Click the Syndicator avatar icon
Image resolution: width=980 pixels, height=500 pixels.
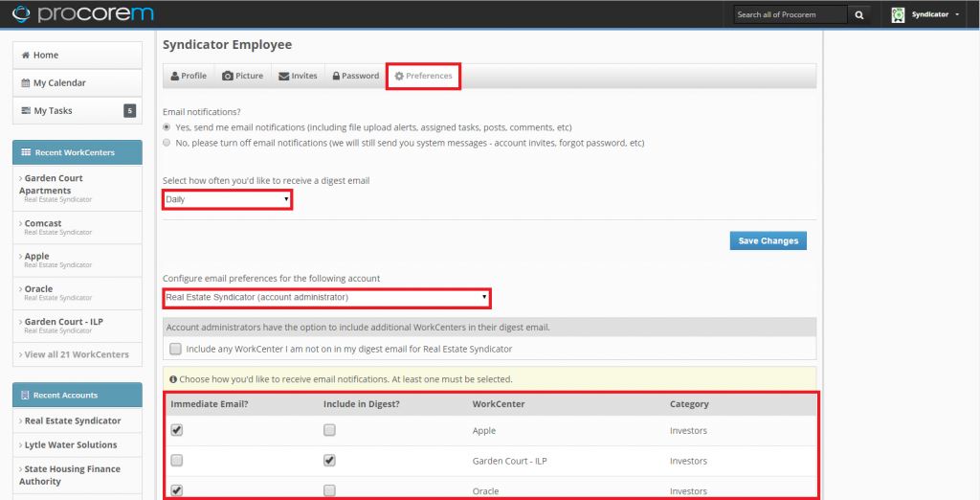click(898, 14)
